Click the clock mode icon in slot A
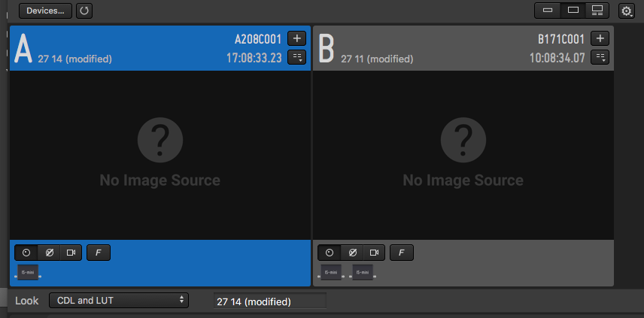 26,253
